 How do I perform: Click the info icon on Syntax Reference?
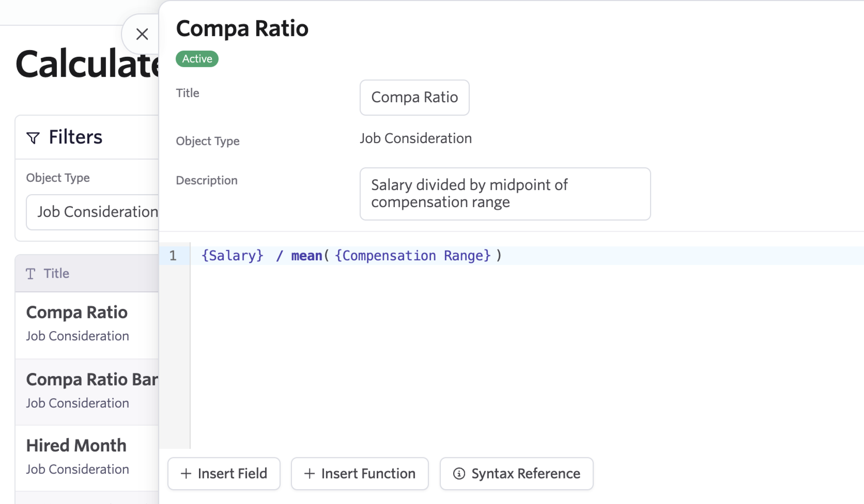[x=459, y=474]
